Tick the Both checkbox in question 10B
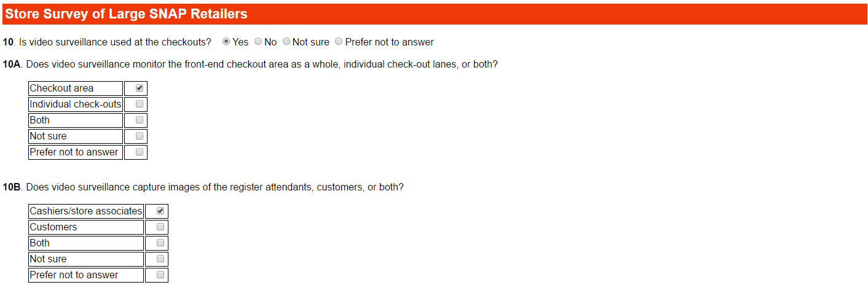868x301 pixels. [x=160, y=243]
